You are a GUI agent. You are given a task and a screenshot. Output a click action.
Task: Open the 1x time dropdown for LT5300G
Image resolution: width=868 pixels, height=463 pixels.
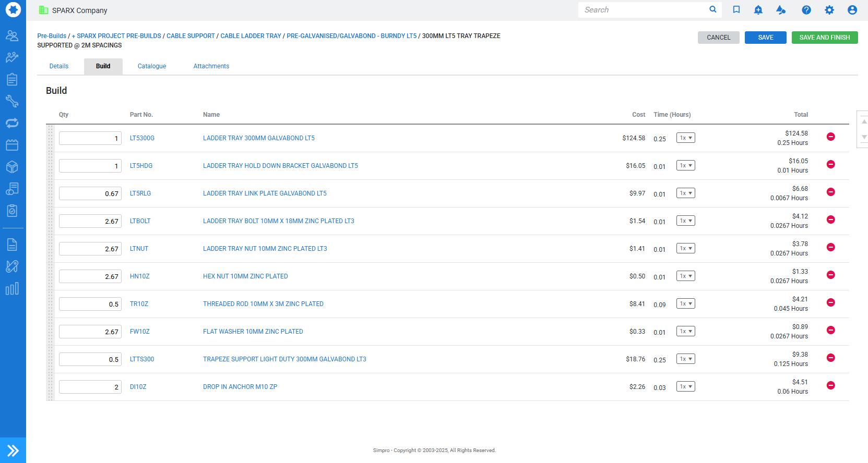click(x=685, y=138)
